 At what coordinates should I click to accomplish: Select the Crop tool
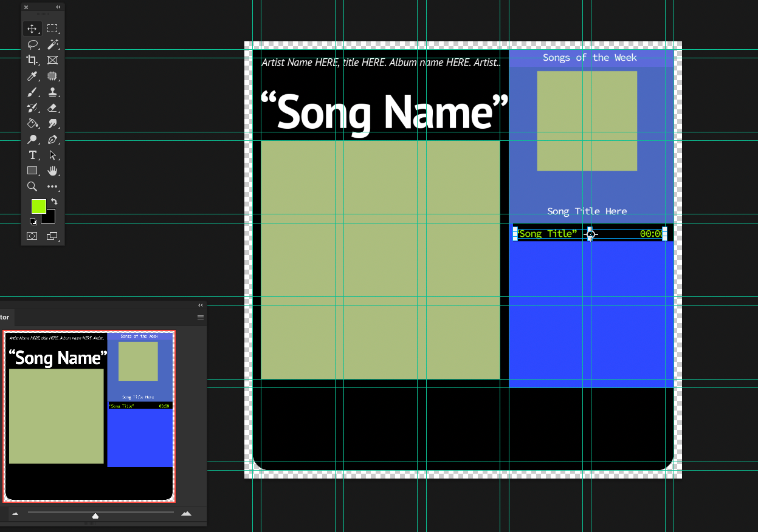tap(32, 60)
